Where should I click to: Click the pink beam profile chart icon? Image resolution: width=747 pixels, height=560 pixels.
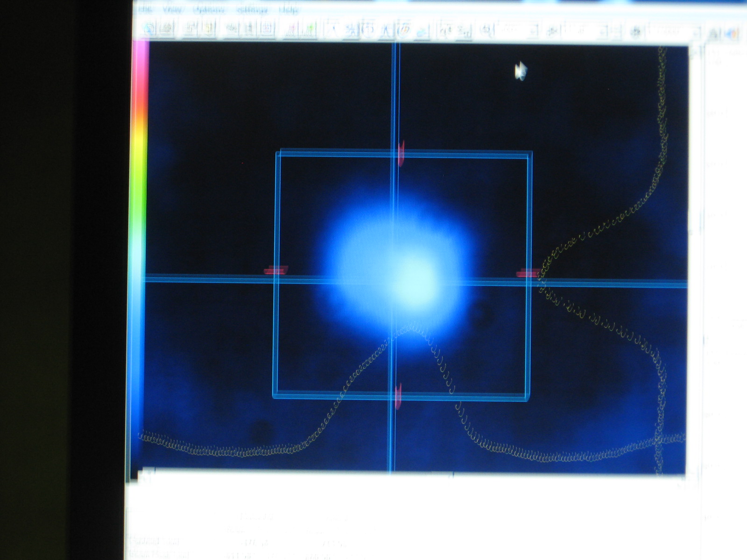pyautogui.click(x=291, y=30)
